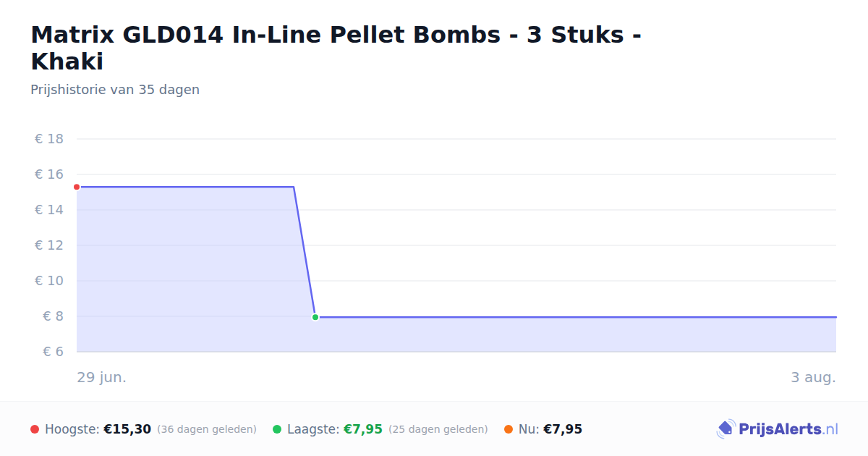Click the PrijsAlerts price tag logo icon
868x456 pixels.
[726, 429]
